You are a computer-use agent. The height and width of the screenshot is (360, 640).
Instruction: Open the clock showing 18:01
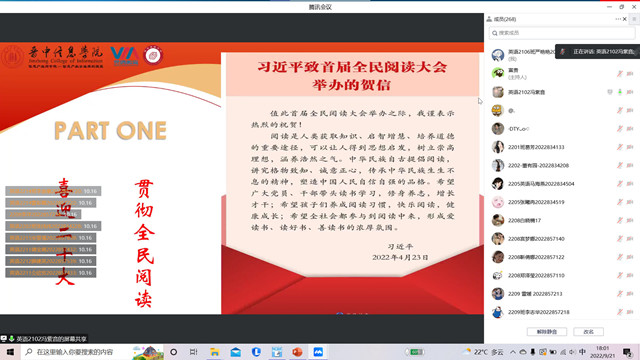click(x=602, y=352)
